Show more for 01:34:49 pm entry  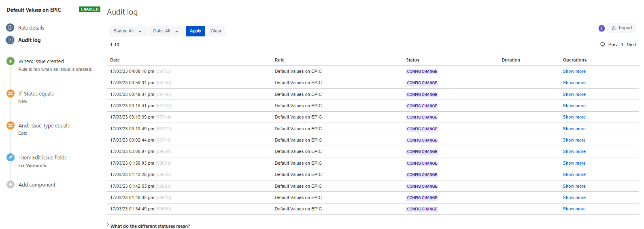pyautogui.click(x=574, y=209)
